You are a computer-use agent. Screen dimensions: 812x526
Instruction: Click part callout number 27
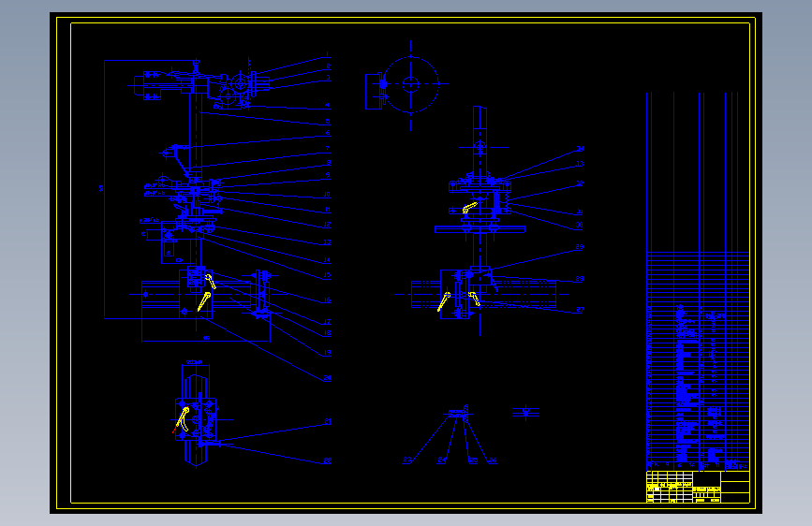(580, 310)
